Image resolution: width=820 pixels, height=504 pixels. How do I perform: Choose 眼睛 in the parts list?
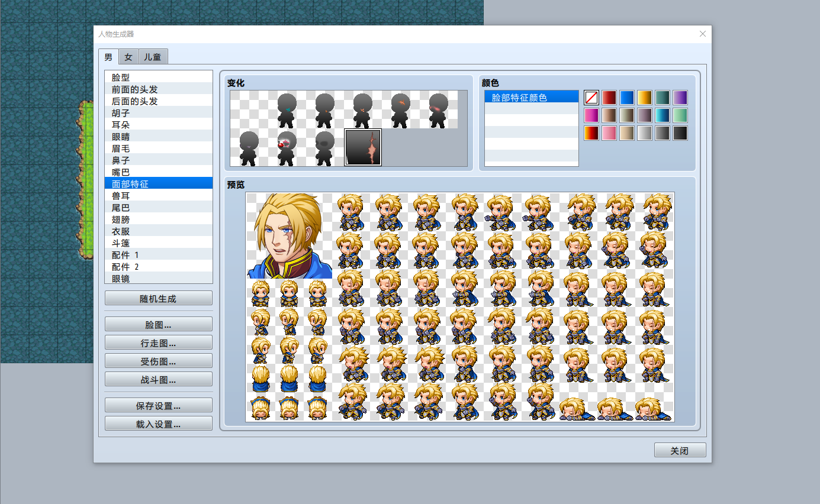coord(159,136)
